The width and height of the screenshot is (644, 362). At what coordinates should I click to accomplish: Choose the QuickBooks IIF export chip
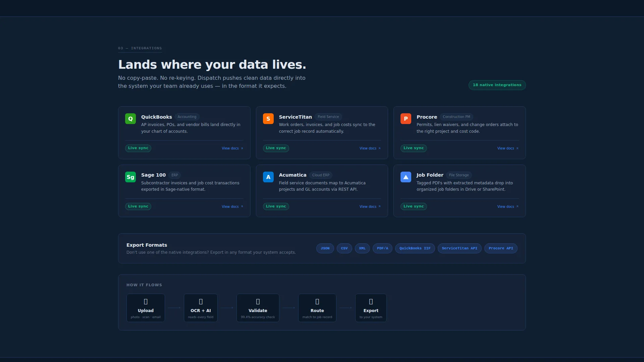415,248
